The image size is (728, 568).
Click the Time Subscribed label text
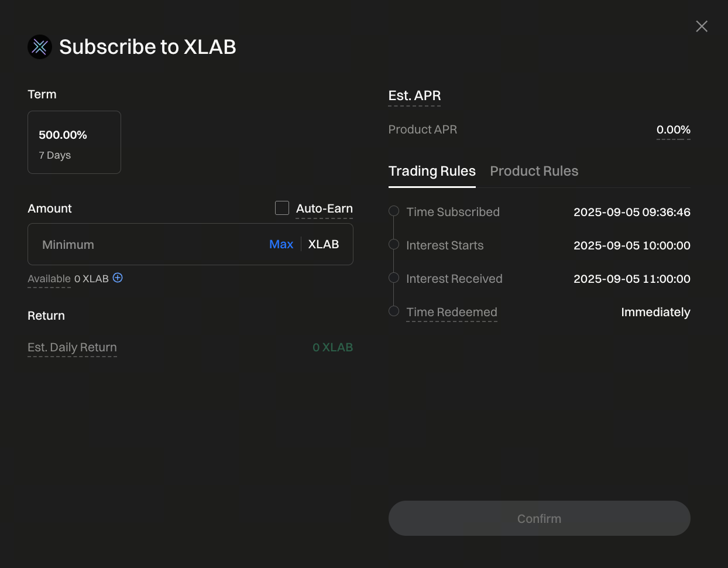(453, 212)
